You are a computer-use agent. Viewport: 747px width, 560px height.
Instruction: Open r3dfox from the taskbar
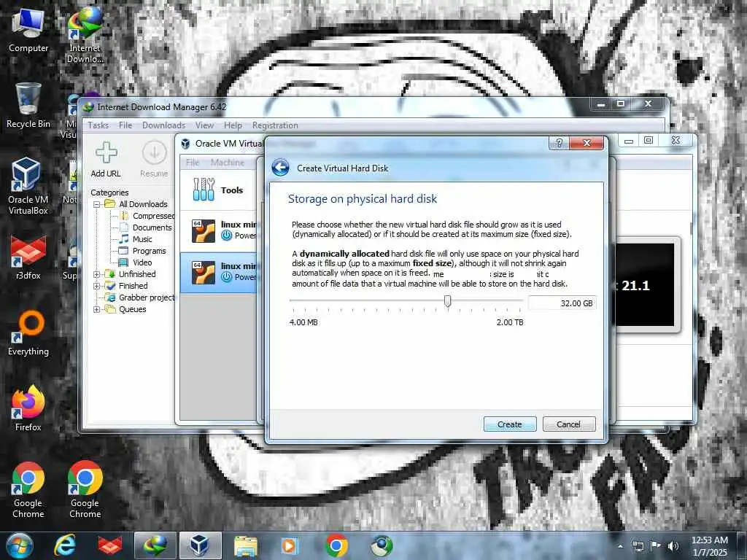tap(110, 545)
